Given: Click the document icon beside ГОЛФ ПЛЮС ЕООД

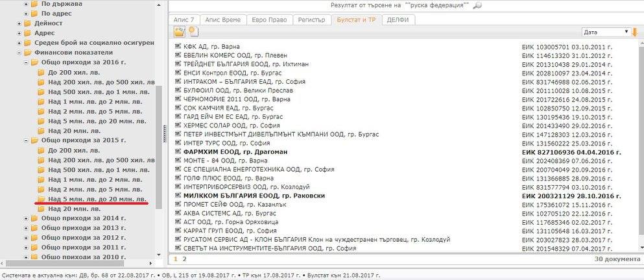Looking at the screenshot, I should (178, 178).
